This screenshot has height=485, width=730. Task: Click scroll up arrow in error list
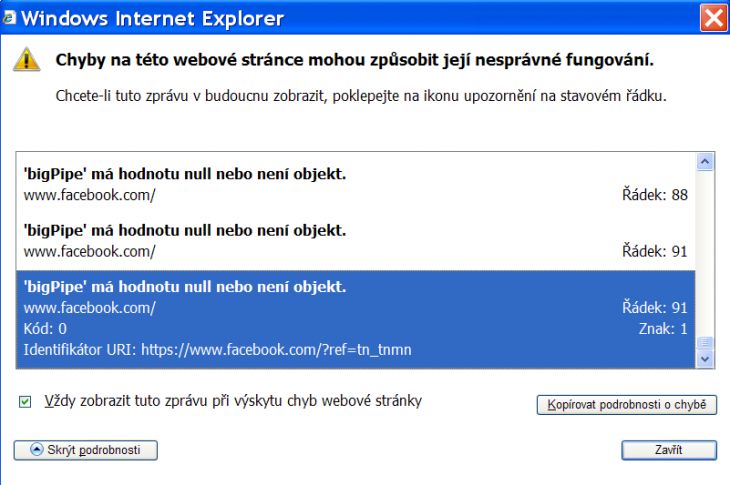(705, 162)
